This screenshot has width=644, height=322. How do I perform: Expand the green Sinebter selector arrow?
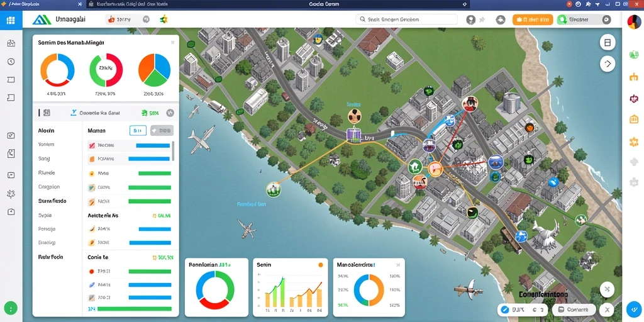click(606, 19)
